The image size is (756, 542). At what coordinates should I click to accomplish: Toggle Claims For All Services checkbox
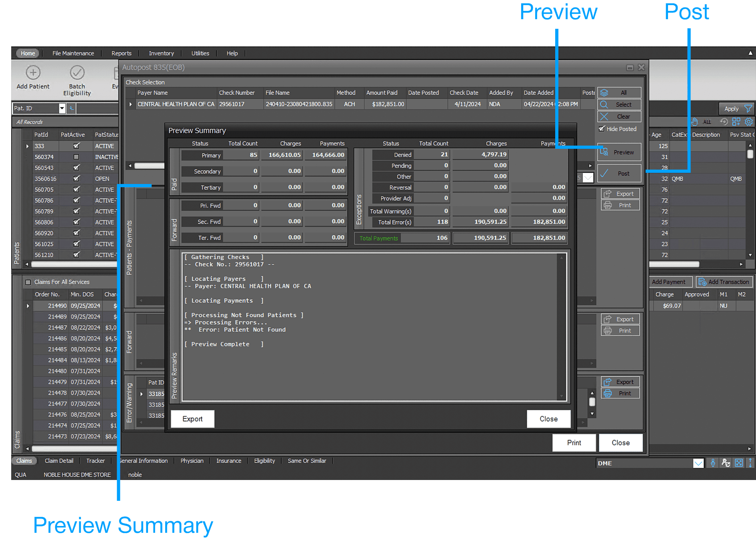28,282
